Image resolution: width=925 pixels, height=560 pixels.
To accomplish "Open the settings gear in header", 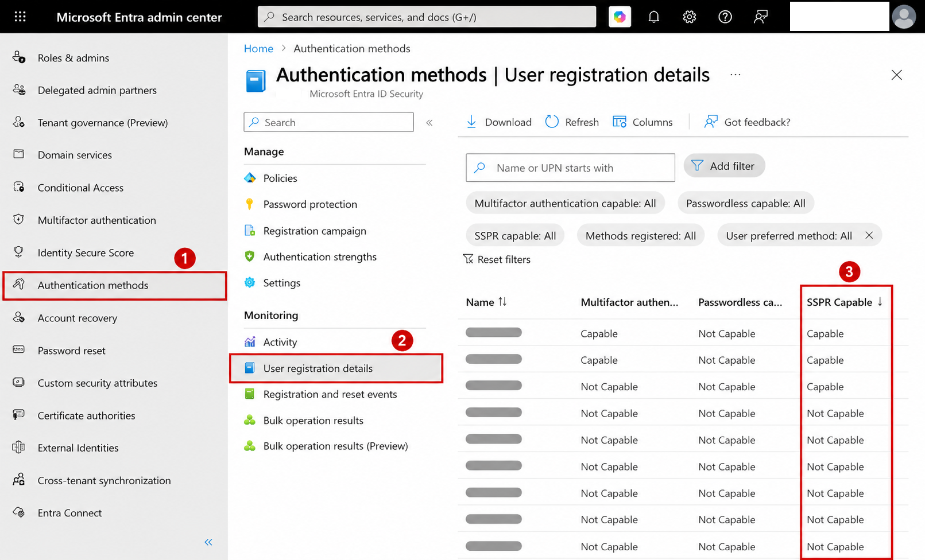I will point(689,17).
